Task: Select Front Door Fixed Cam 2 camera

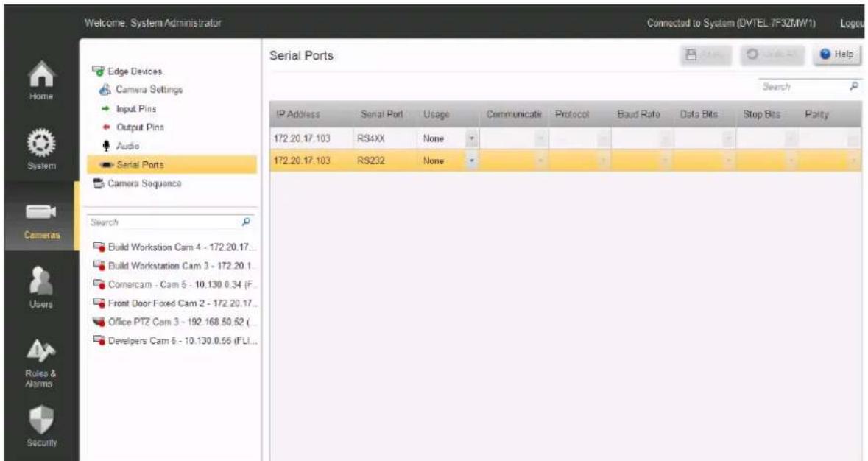Action: tap(175, 303)
